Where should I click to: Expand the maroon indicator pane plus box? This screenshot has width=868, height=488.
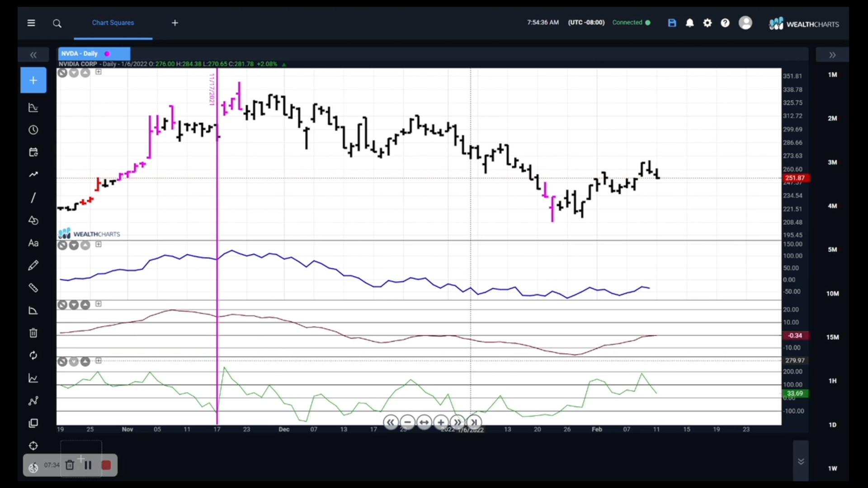[99, 304]
